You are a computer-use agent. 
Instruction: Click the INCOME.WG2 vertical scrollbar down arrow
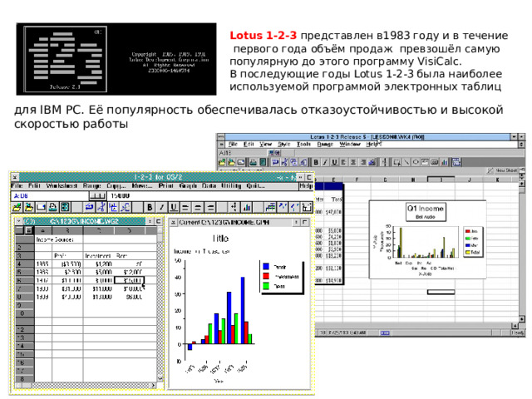pos(160,378)
